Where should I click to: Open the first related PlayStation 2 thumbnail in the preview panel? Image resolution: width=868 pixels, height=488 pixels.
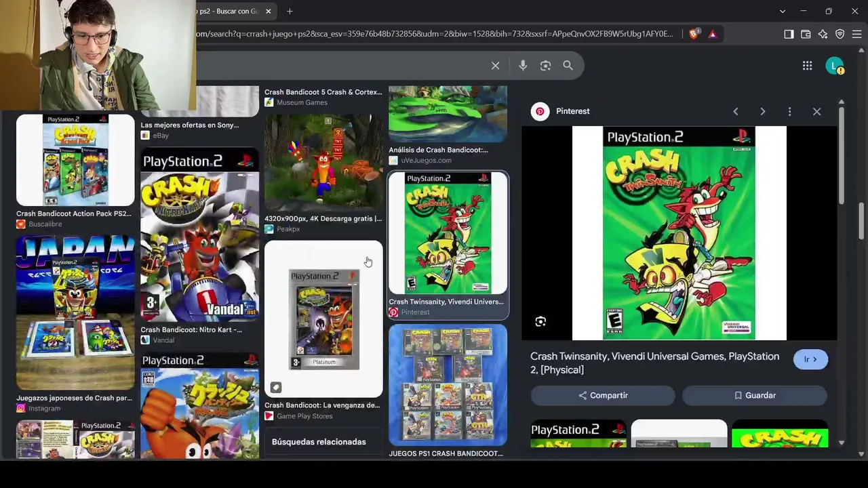tap(578, 434)
